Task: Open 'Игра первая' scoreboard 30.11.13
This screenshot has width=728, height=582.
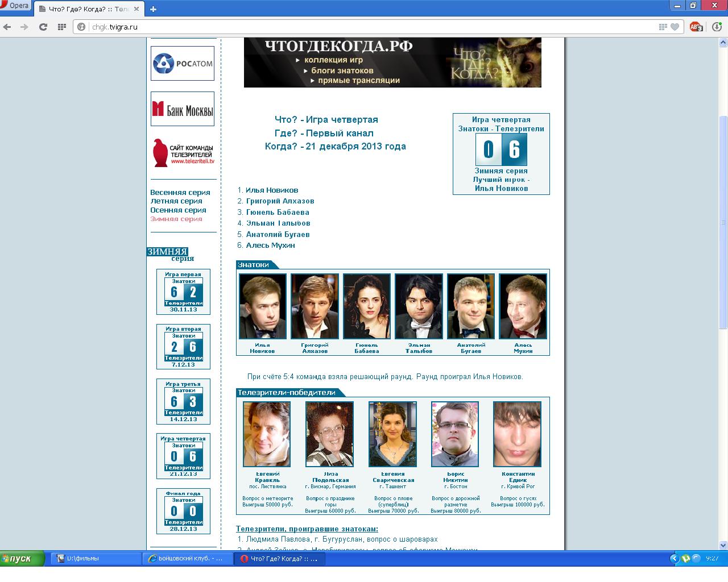Action: [183, 292]
